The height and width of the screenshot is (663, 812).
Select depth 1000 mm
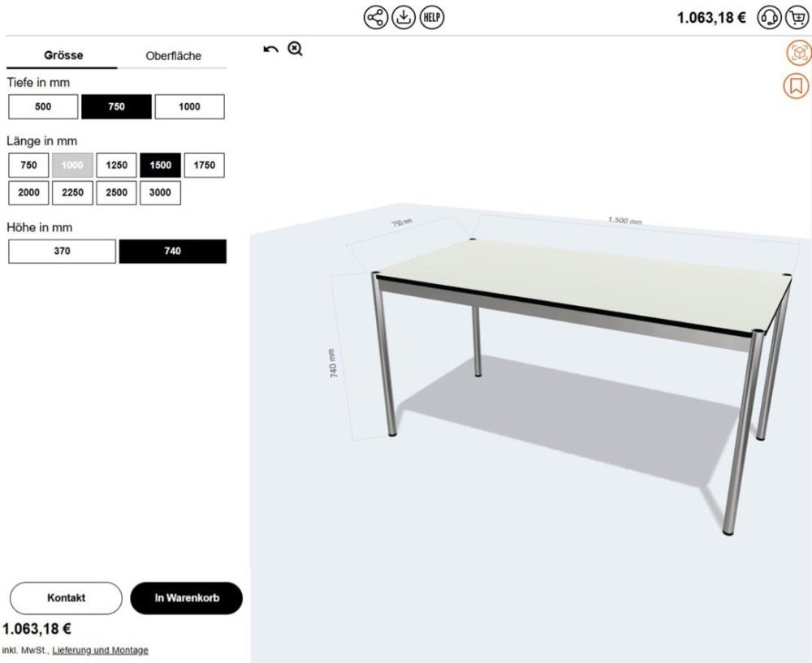pyautogui.click(x=189, y=106)
